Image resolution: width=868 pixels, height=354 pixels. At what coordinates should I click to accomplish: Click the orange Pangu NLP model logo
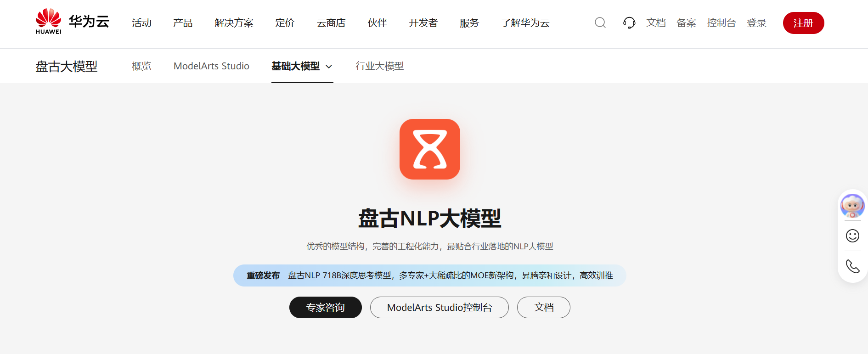(x=430, y=149)
